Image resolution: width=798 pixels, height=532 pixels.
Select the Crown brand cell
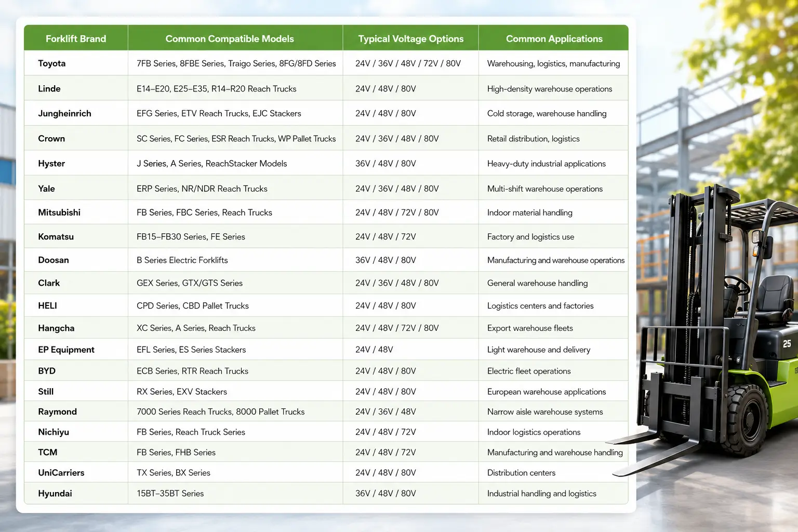76,139
